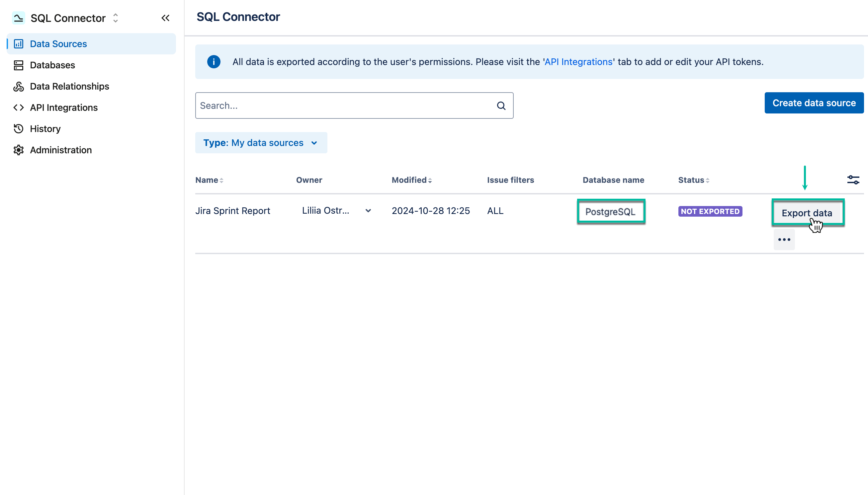Click the SQL Connector app logo
Screen dimensions: 868x495
click(x=19, y=18)
